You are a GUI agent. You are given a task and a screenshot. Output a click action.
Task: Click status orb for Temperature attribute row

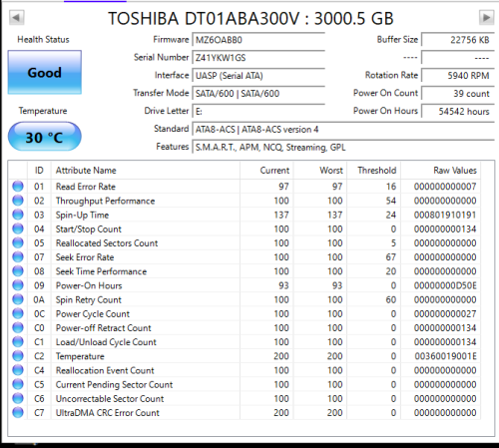coord(18,356)
